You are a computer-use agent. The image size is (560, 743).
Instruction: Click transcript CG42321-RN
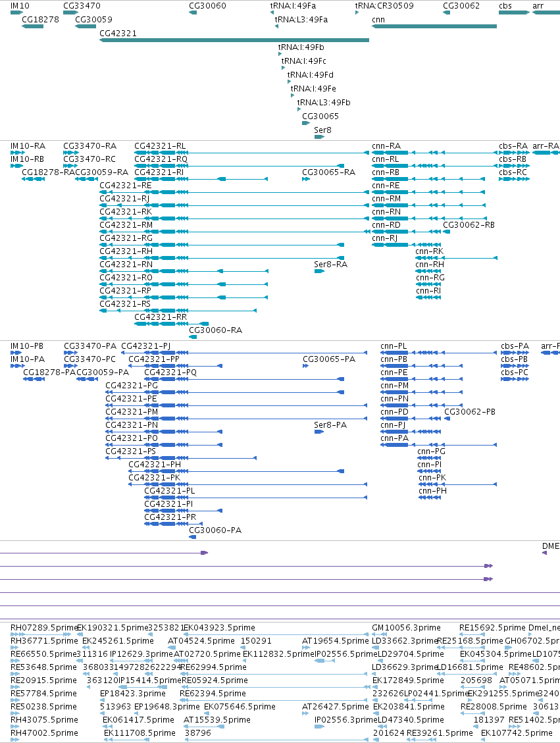(126, 265)
